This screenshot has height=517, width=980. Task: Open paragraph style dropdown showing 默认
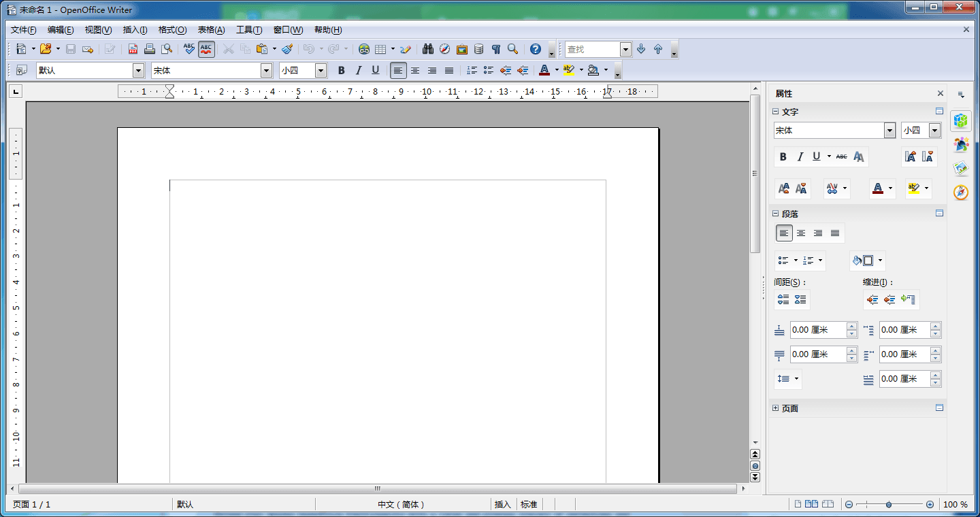point(139,70)
